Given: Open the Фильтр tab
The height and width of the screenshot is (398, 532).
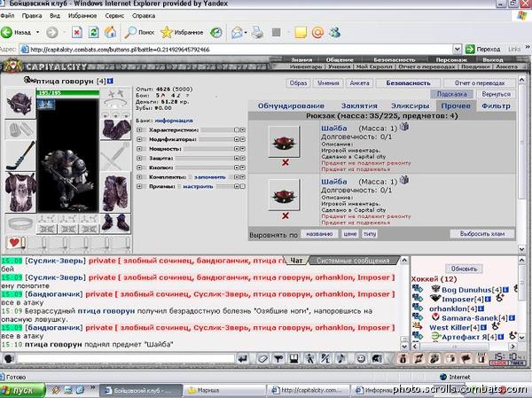Looking at the screenshot, I should tap(496, 105).
